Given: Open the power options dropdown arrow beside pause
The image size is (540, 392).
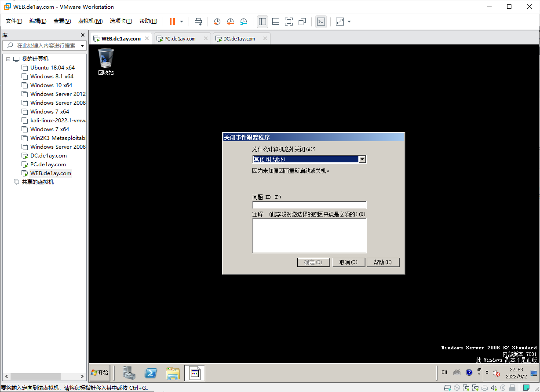Looking at the screenshot, I should pos(182,22).
